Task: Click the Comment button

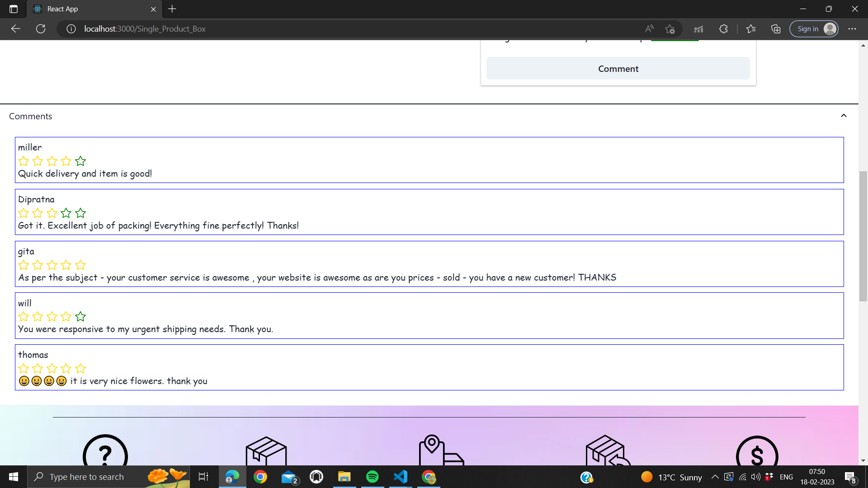Action: pos(618,69)
